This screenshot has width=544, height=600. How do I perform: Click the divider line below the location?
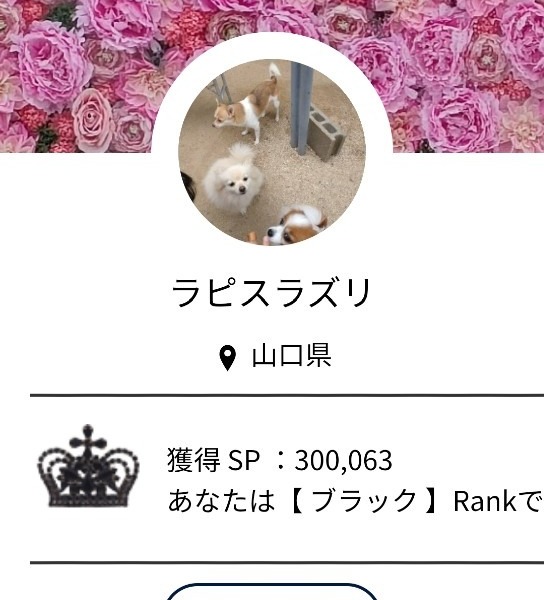point(287,395)
